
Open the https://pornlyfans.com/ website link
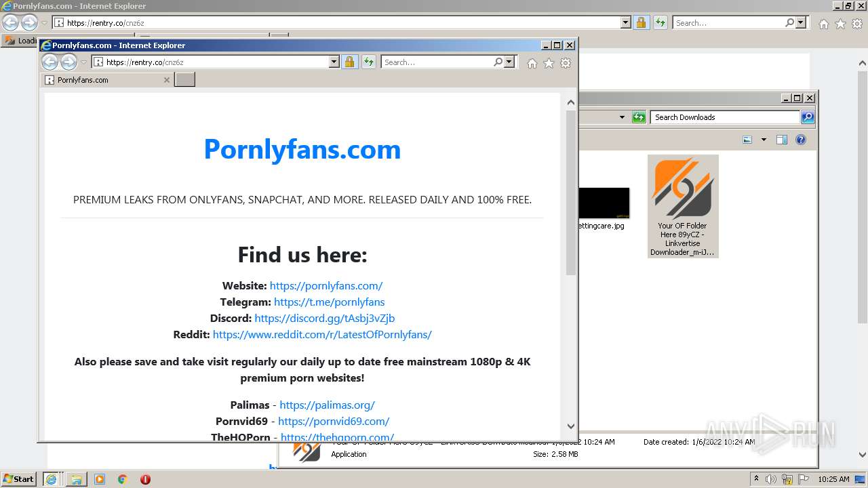click(326, 285)
